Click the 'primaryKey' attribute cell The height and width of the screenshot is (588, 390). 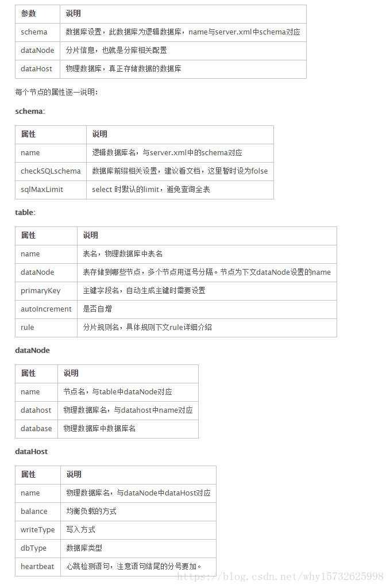46,291
